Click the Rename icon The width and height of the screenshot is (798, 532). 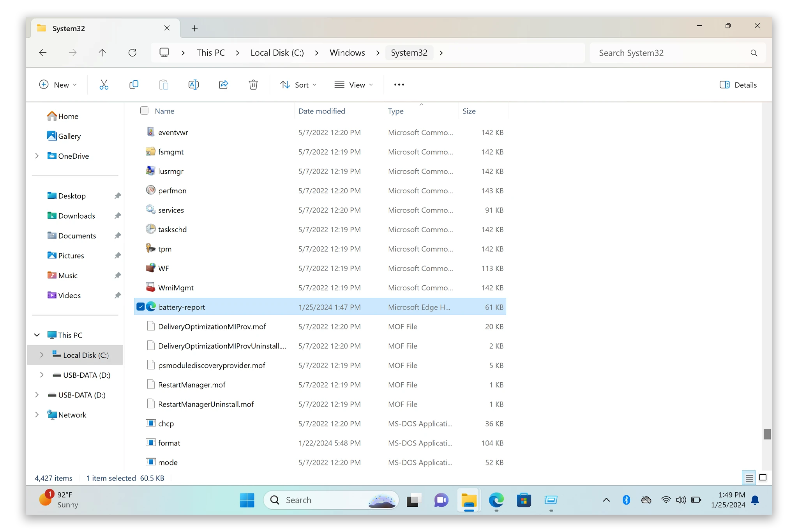194,85
